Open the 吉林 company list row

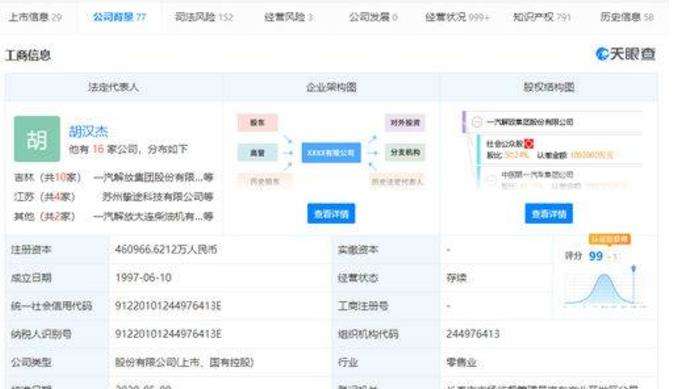[114, 177]
